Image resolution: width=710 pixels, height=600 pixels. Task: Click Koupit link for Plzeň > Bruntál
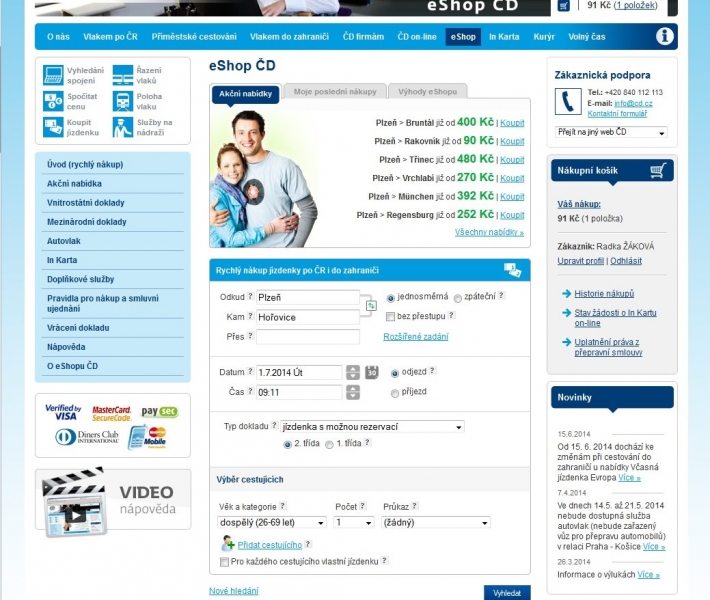512,123
